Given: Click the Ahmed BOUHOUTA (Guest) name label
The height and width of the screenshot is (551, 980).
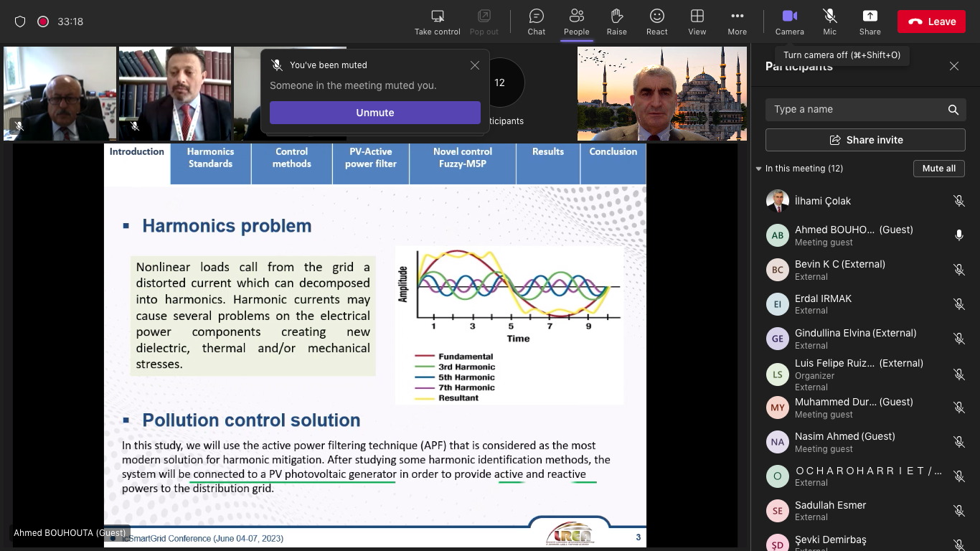Looking at the screenshot, I should 70,533.
